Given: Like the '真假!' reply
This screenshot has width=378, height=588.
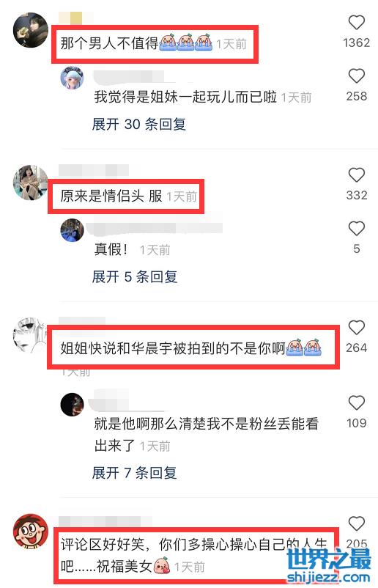Looking at the screenshot, I should pos(356,229).
